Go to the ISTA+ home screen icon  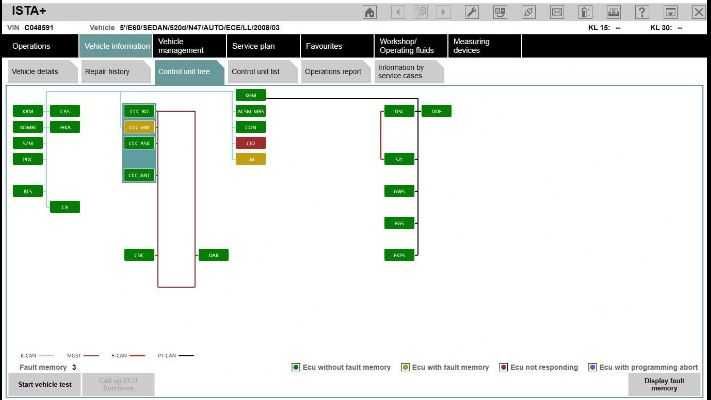[370, 12]
